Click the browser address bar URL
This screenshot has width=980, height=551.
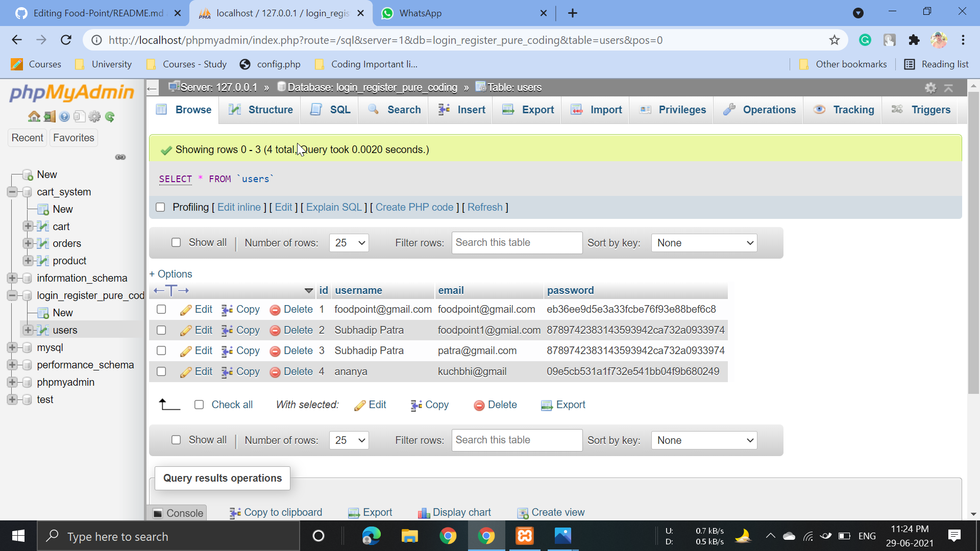[385, 40]
